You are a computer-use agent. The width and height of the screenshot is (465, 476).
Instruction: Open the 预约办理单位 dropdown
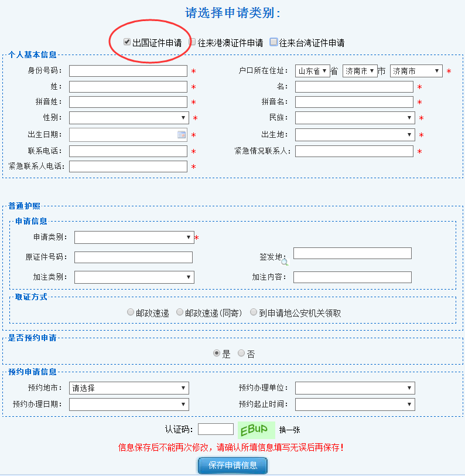[x=355, y=388]
